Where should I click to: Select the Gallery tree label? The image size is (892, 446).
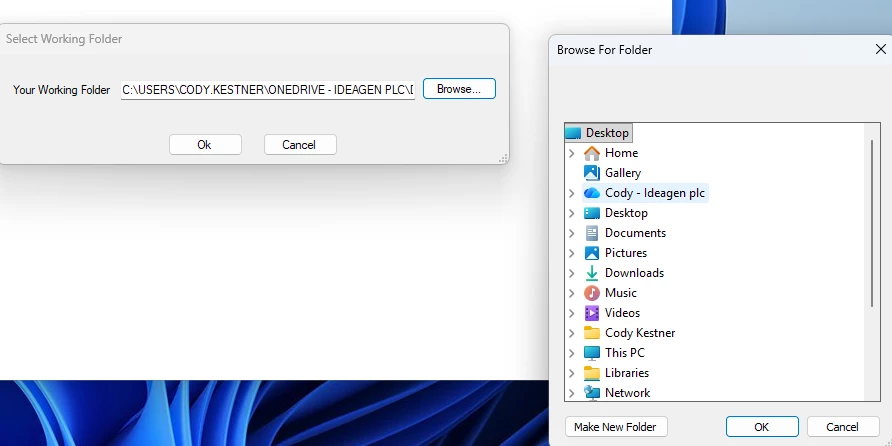point(623,173)
